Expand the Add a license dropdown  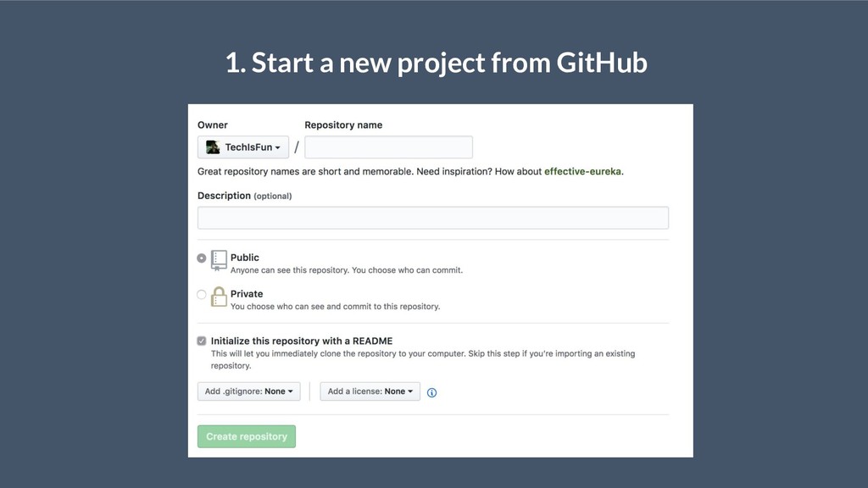coord(370,391)
